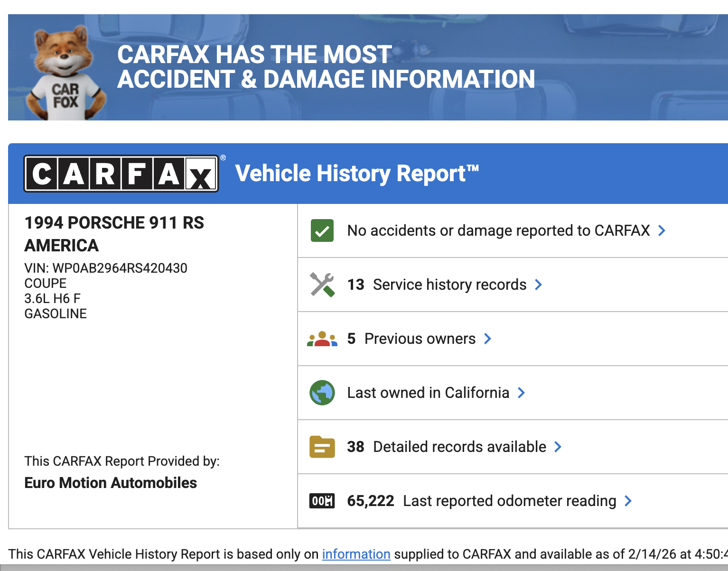Click the Euro Motion Automobiles dealer name
The image size is (728, 571).
tap(111, 483)
